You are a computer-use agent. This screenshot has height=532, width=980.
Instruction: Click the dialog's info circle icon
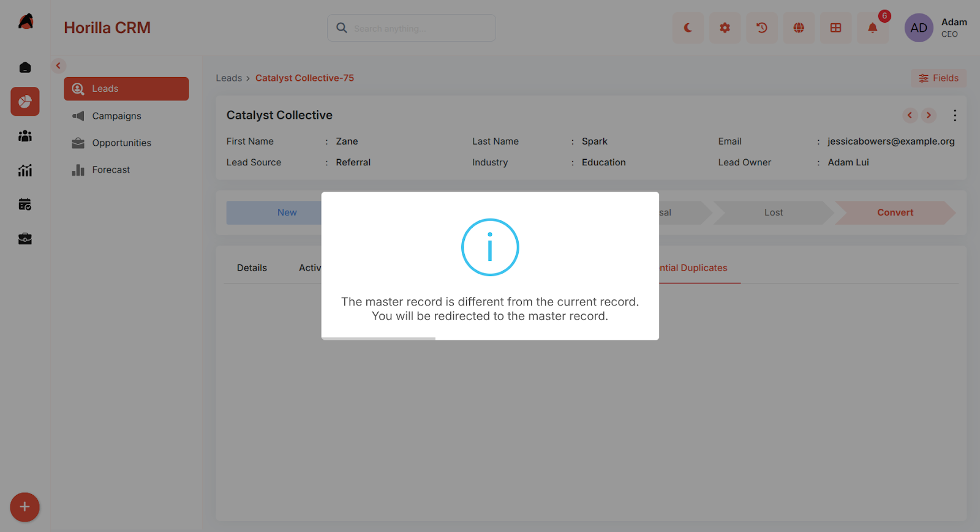click(490, 247)
